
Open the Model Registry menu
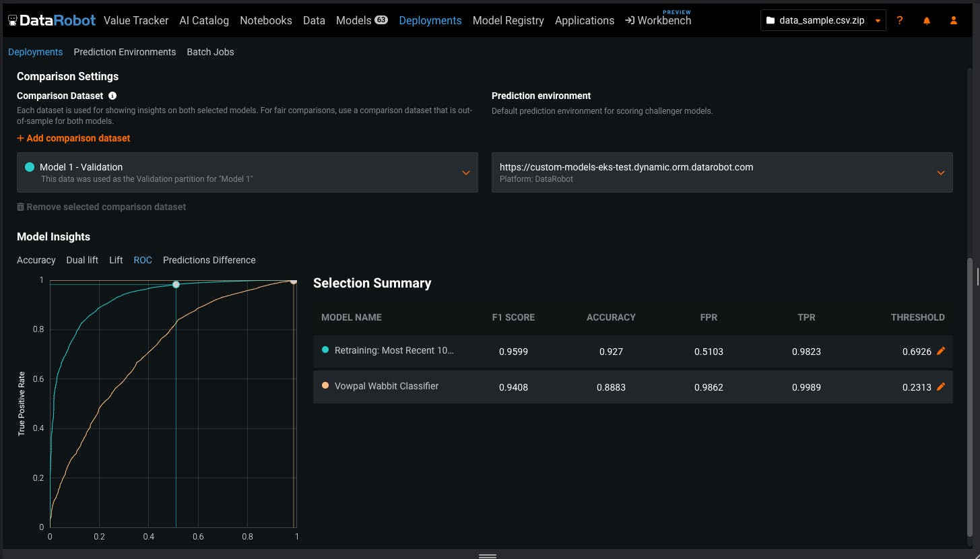(508, 20)
